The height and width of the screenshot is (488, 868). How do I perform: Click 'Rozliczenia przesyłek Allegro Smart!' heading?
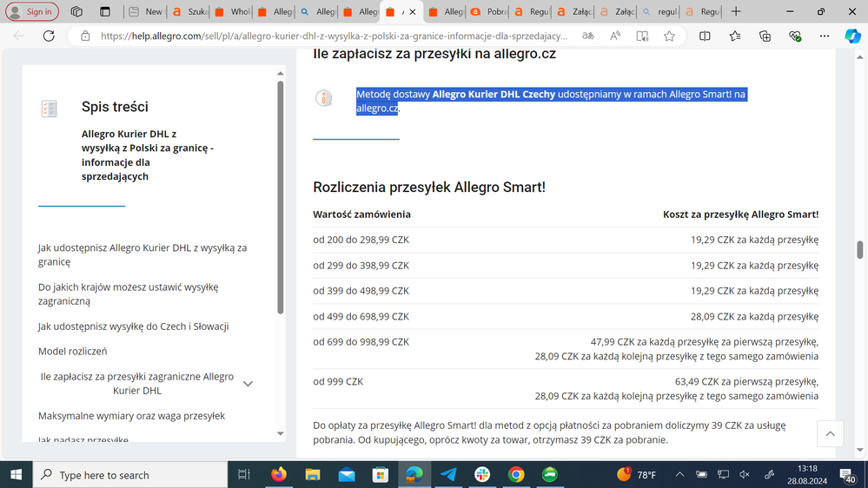coord(429,187)
